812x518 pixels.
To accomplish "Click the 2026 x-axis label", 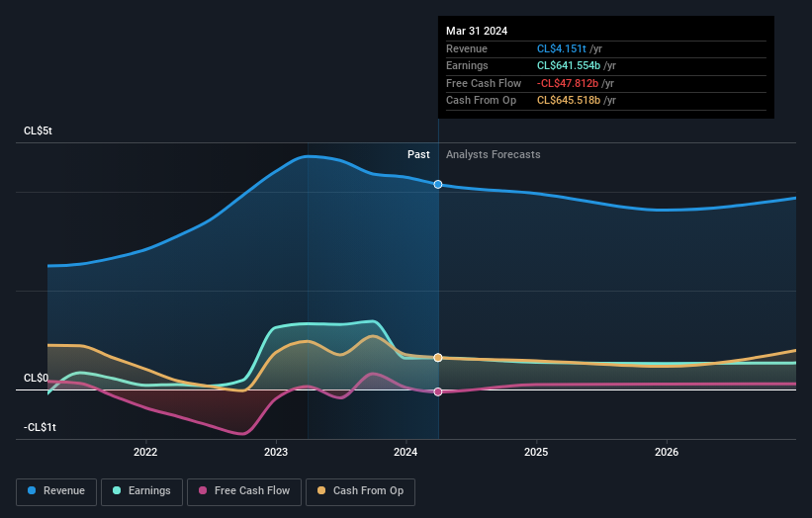I will point(667,452).
